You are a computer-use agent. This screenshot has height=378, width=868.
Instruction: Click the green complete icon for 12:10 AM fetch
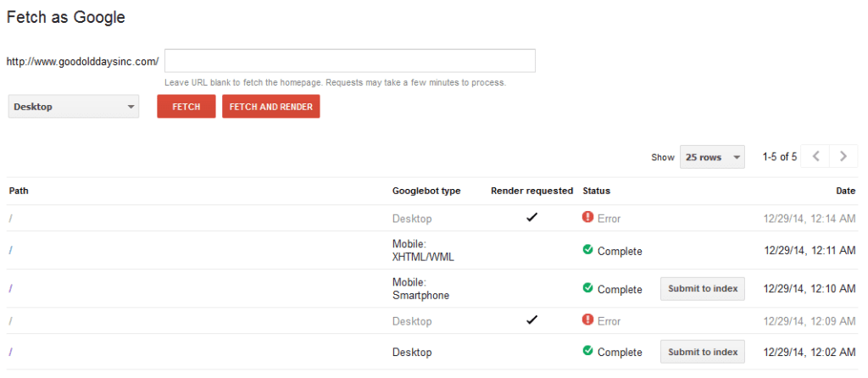[588, 288]
